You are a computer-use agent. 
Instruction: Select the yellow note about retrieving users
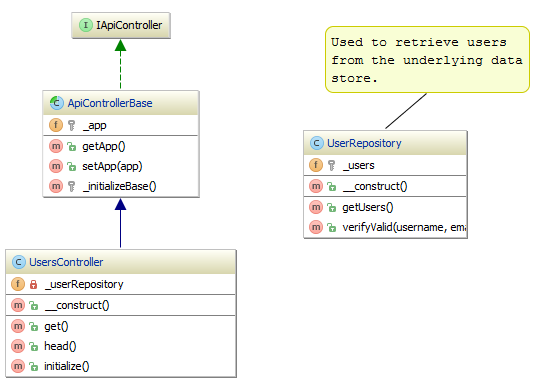427,60
